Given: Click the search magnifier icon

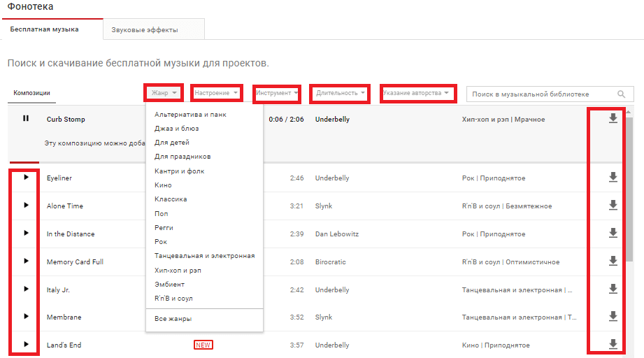Looking at the screenshot, I should (x=621, y=94).
